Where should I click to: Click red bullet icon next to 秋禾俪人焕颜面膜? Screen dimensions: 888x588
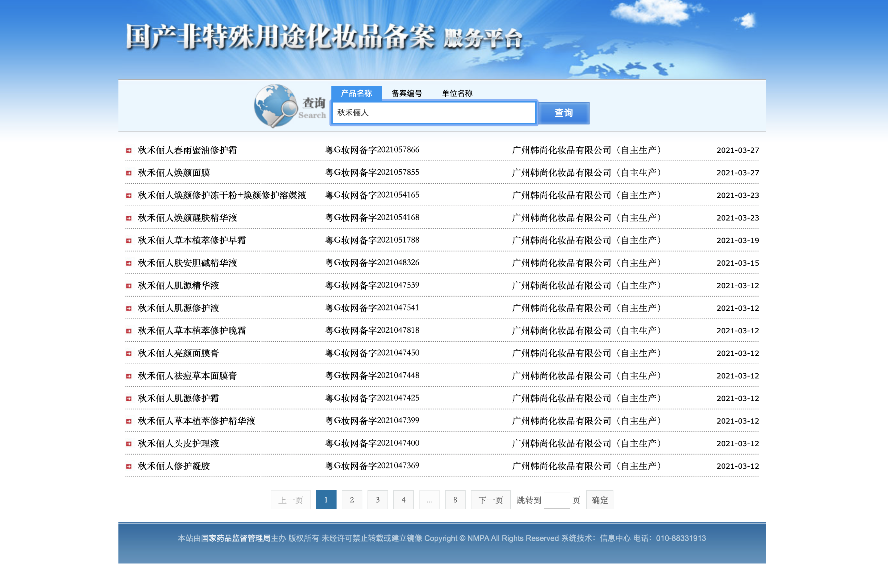pyautogui.click(x=129, y=173)
